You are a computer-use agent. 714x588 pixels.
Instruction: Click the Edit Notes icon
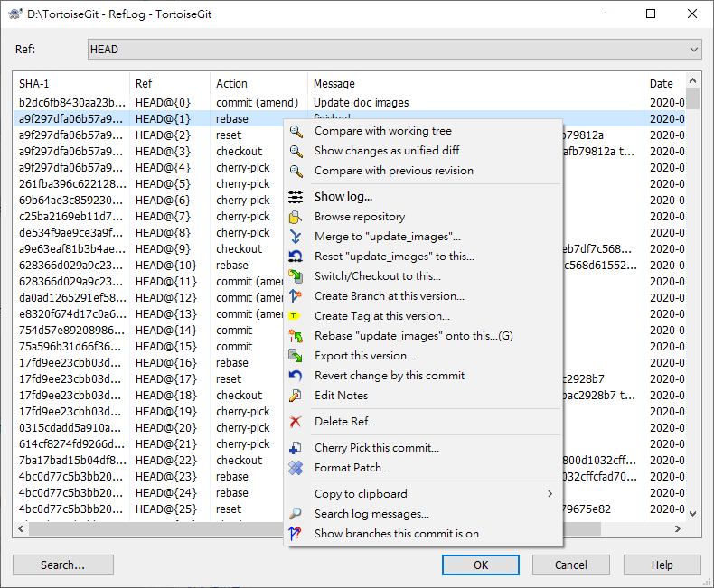pos(296,396)
